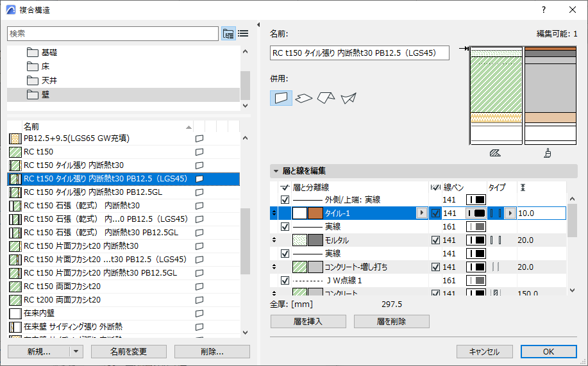Click the ArchiCAD logo in title bar
Viewport: 588px width, 366px height.
(11, 10)
